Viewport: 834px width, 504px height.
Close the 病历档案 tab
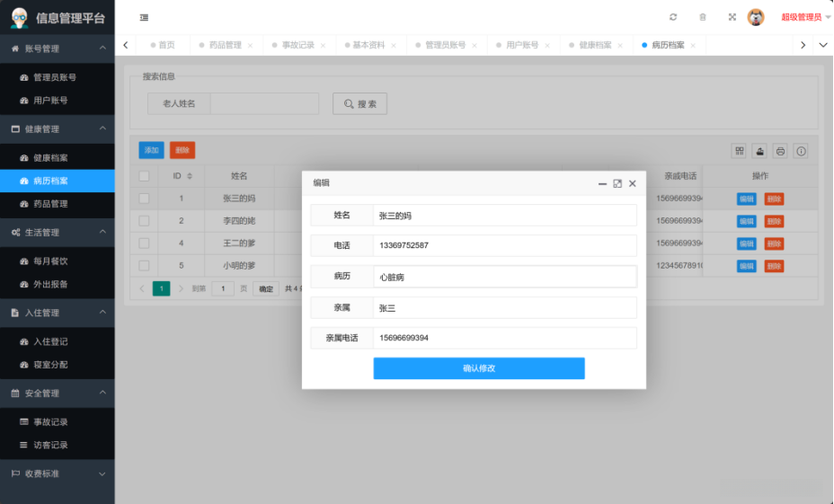693,46
